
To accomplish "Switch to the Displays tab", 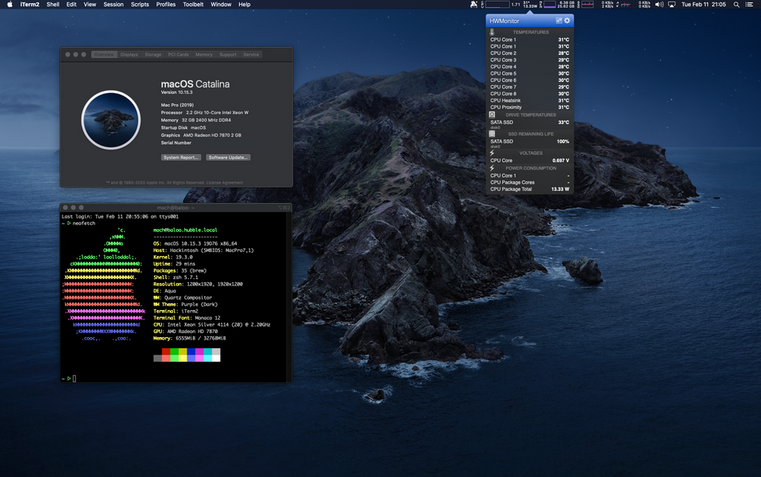I will pos(130,54).
